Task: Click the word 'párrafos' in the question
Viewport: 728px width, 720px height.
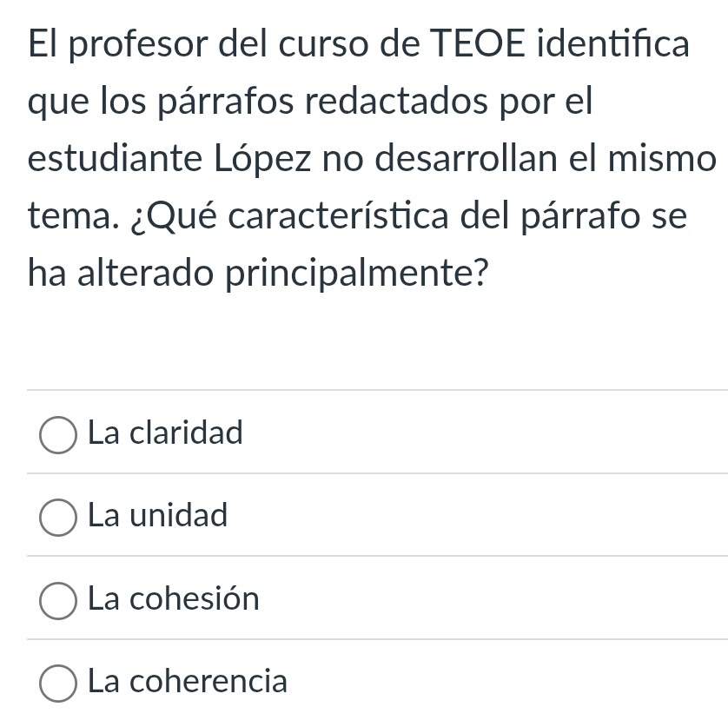Action: click(226, 102)
